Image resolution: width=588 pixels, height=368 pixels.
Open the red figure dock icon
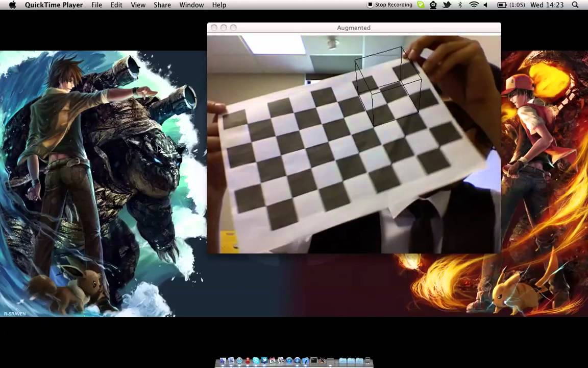tap(248, 361)
